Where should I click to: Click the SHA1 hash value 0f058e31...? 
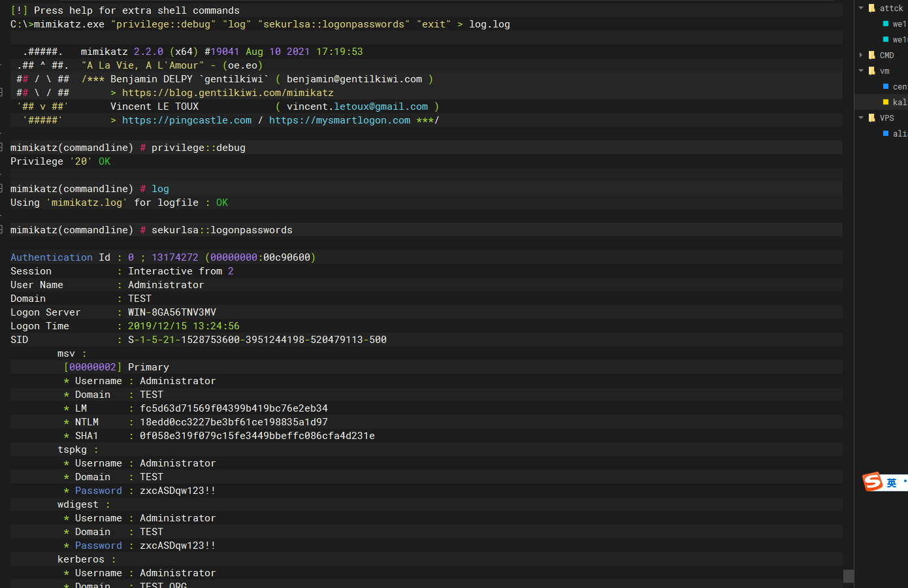pyautogui.click(x=257, y=436)
